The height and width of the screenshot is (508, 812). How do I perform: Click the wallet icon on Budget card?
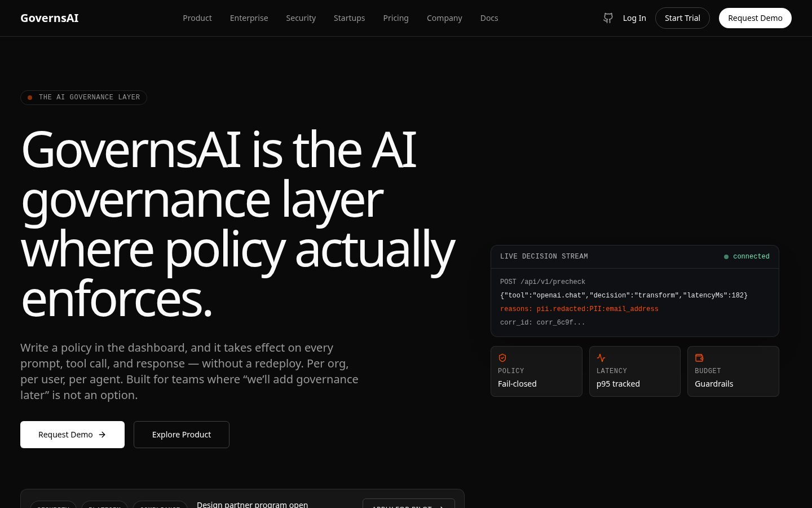tap(699, 358)
